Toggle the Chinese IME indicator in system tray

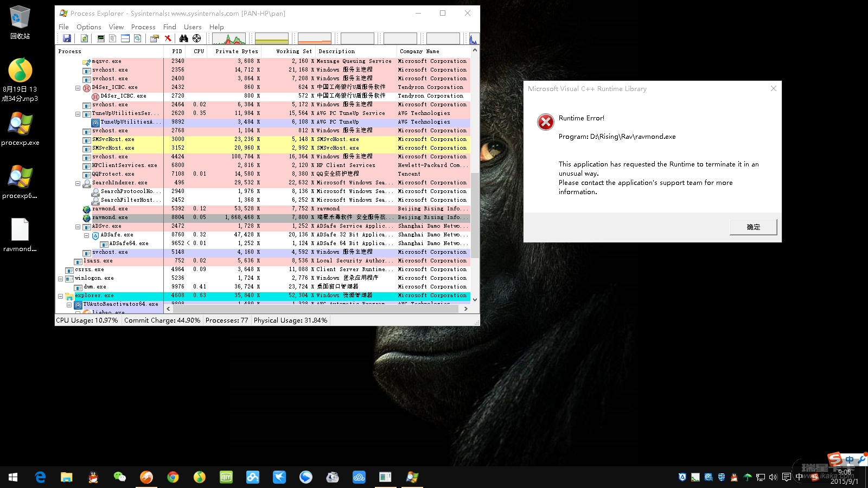tap(799, 477)
